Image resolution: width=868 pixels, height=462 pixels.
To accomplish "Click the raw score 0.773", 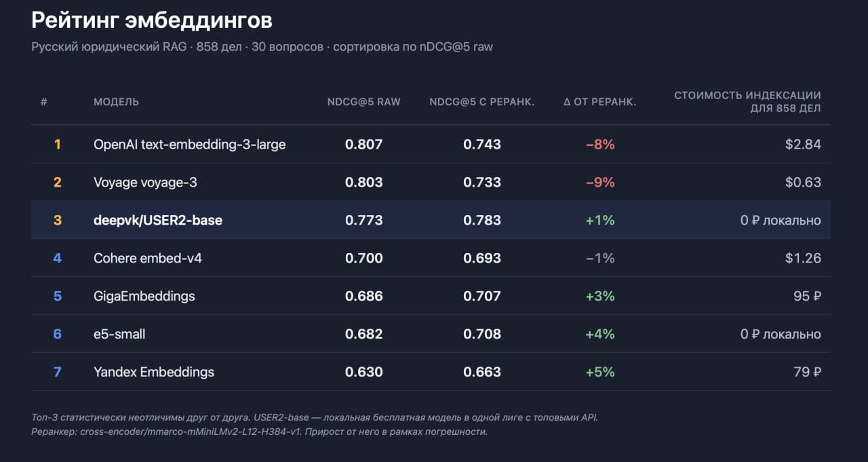I will [x=364, y=220].
